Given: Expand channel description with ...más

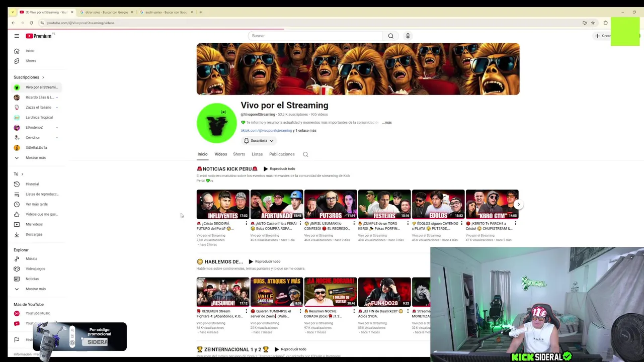Looking at the screenshot, I should pos(386,122).
